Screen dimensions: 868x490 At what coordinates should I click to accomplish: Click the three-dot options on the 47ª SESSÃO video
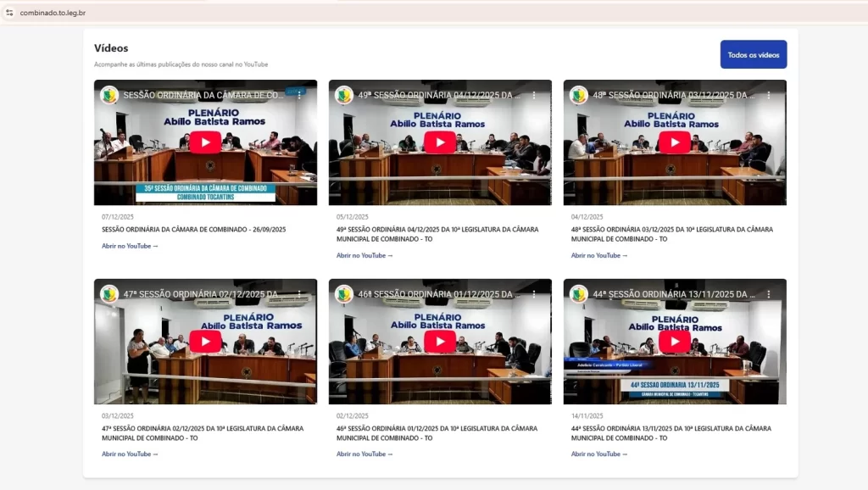click(x=298, y=294)
